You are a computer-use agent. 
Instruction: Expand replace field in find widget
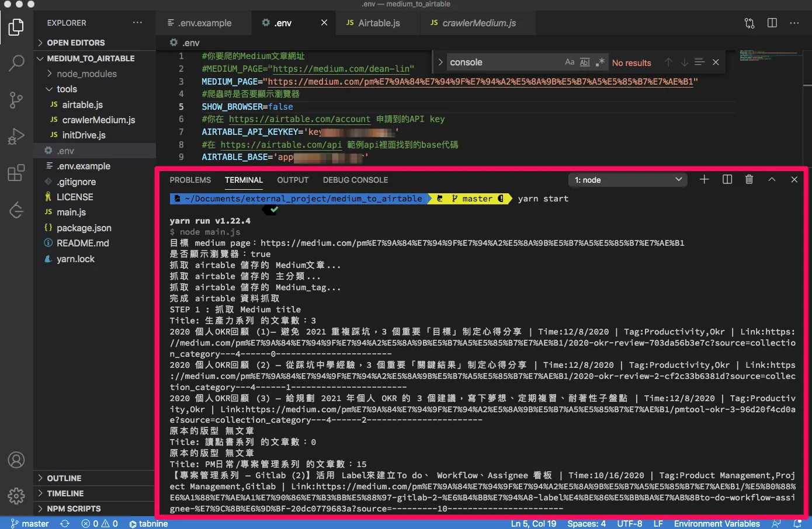[x=440, y=62]
